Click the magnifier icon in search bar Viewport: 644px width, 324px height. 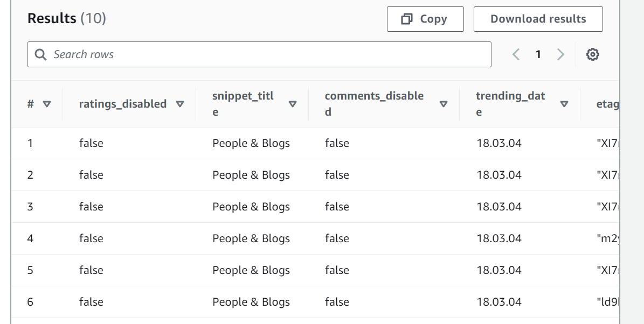40,54
